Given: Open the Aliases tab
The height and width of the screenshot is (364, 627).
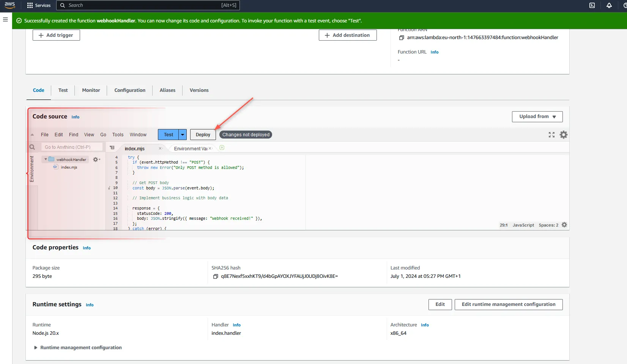Looking at the screenshot, I should pyautogui.click(x=167, y=90).
